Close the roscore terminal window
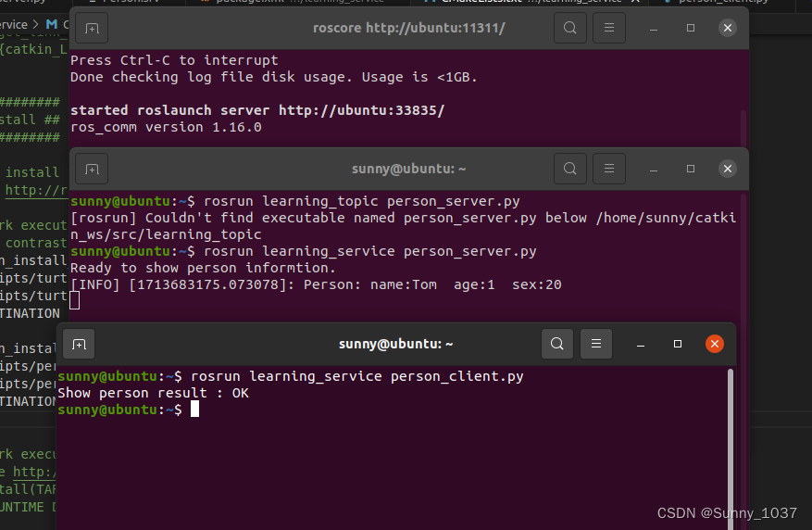This screenshot has width=812, height=530. click(x=728, y=28)
